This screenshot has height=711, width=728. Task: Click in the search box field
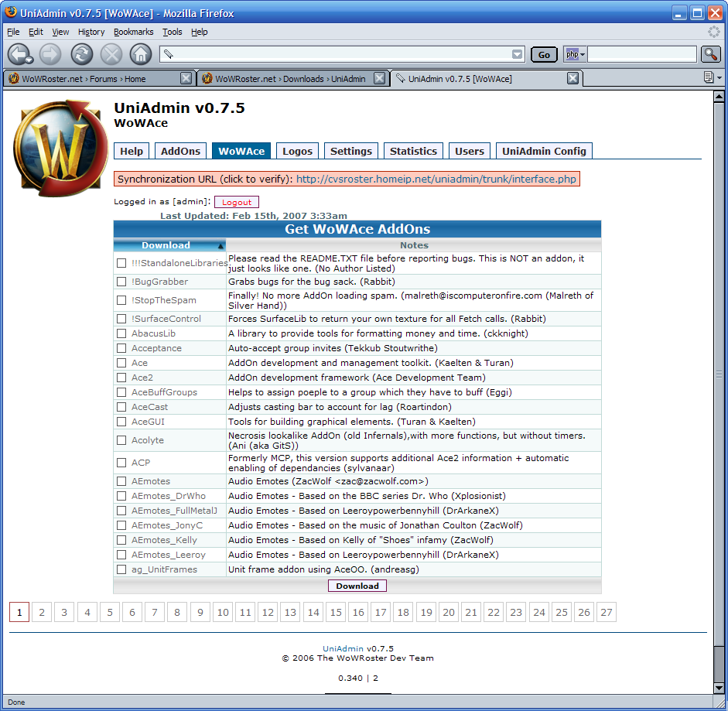(643, 54)
